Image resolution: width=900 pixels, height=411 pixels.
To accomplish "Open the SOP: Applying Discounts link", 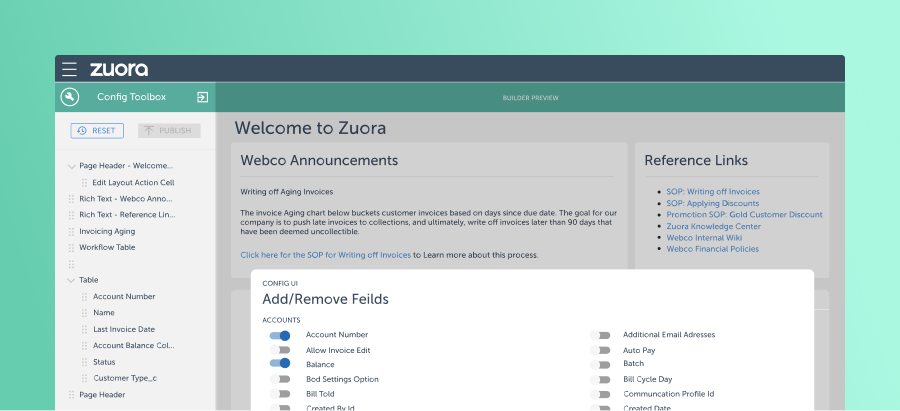I will pos(712,203).
